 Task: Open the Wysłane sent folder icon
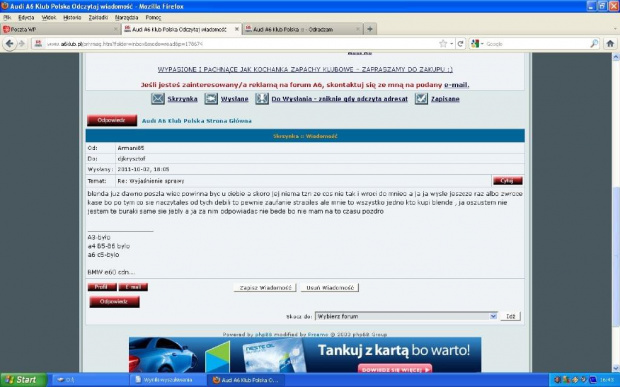click(x=211, y=99)
